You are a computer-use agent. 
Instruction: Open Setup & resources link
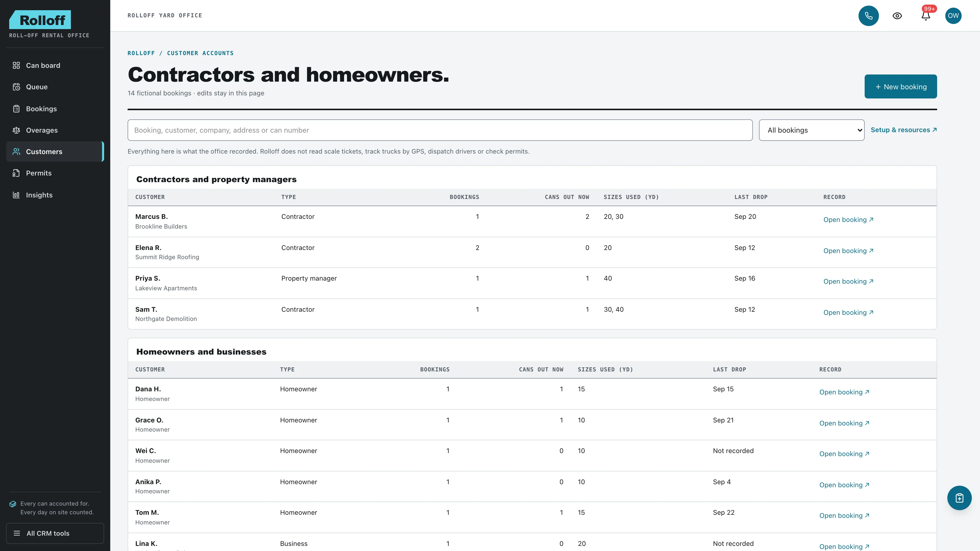coord(903,130)
